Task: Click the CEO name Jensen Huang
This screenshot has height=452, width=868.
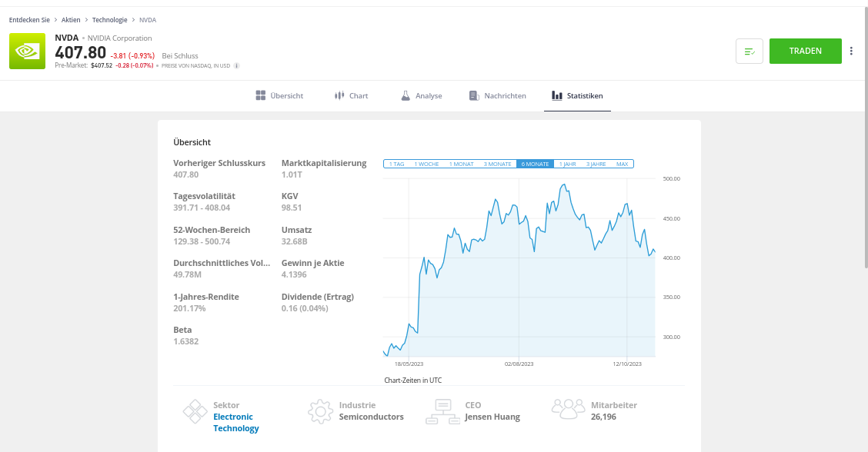Action: tap(492, 417)
